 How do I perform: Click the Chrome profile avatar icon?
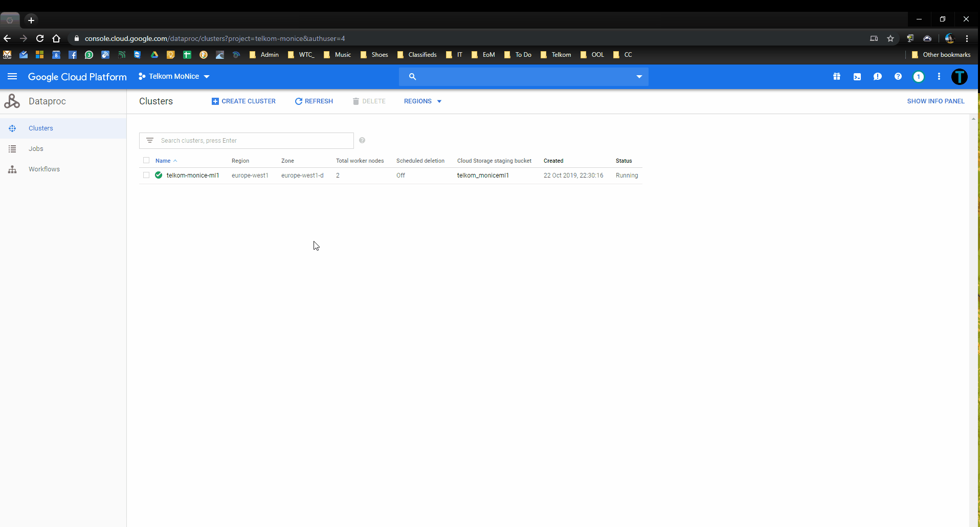[950, 38]
